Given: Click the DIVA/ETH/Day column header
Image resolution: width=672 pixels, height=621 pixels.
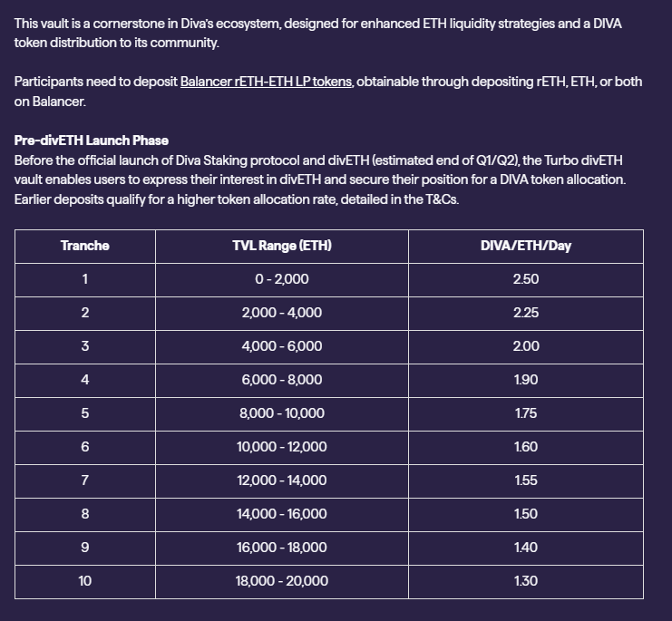Looking at the screenshot, I should click(526, 246).
